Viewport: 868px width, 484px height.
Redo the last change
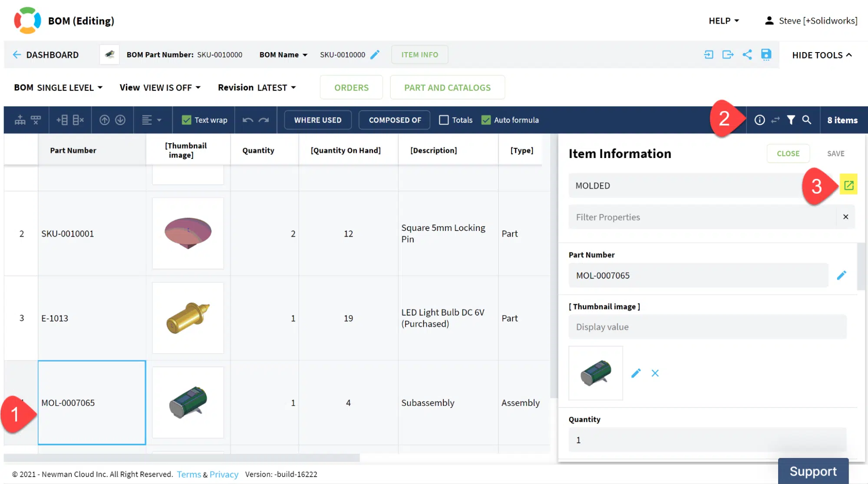264,120
